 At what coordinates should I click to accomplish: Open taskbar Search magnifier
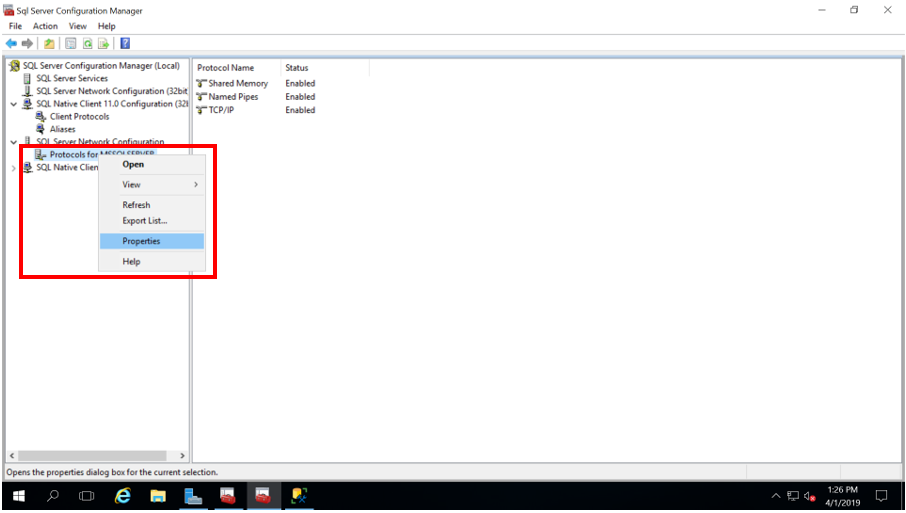pos(53,496)
